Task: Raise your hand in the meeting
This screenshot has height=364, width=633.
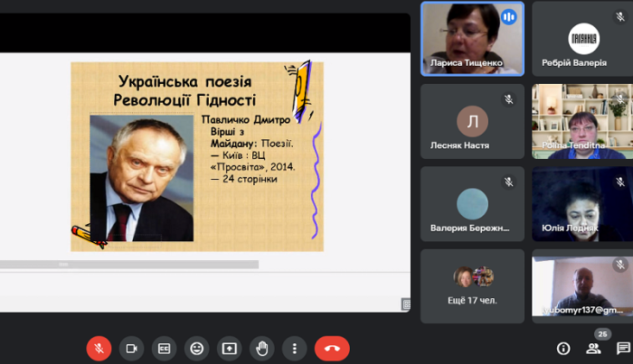Action: 261,348
